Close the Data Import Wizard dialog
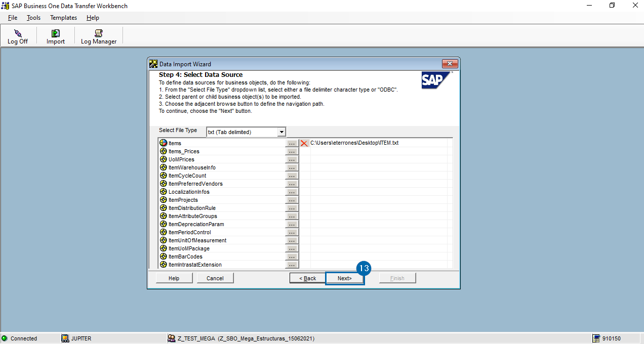The width and height of the screenshot is (644, 344). [x=450, y=64]
